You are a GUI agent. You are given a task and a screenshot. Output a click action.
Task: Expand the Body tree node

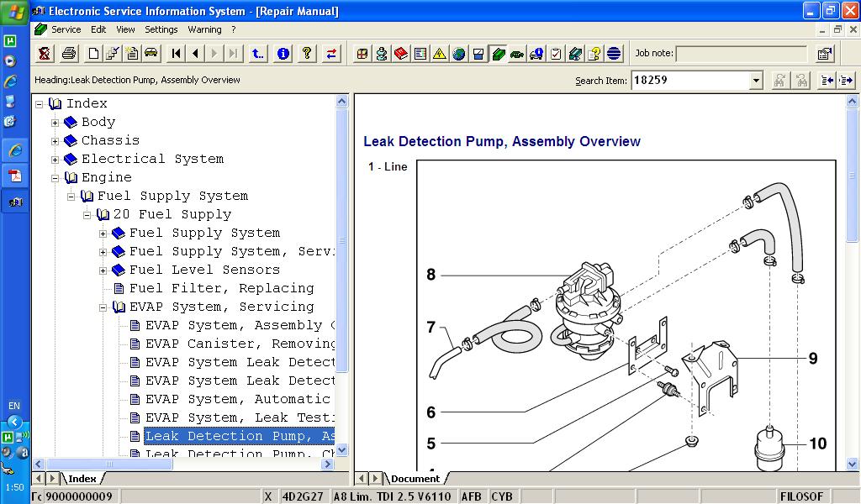(55, 123)
